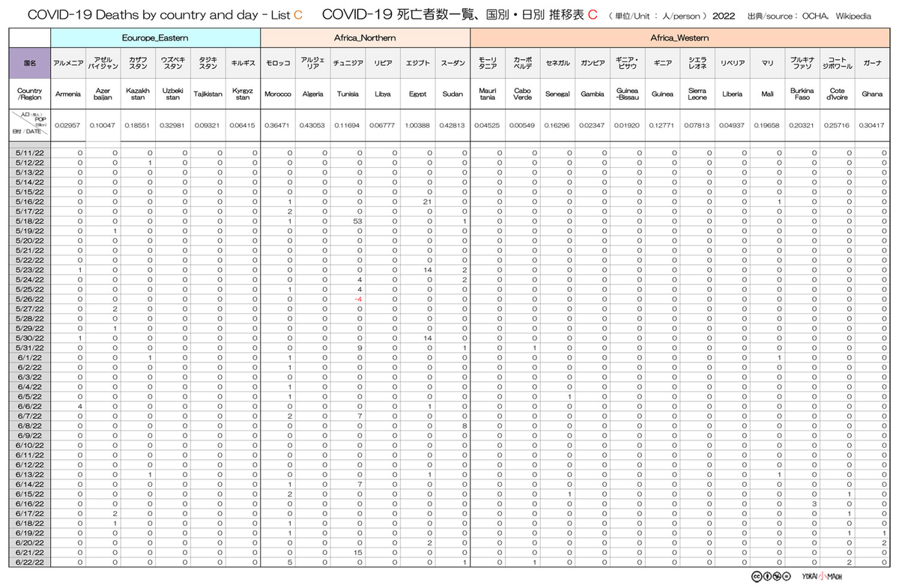The height and width of the screenshot is (588, 899).
Task: Click the Mali column header
Action: coord(766,94)
